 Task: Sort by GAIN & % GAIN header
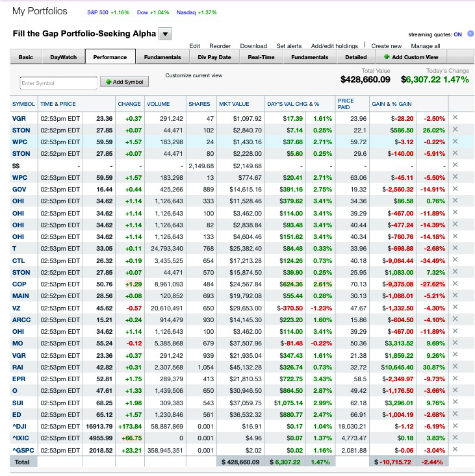(392, 104)
